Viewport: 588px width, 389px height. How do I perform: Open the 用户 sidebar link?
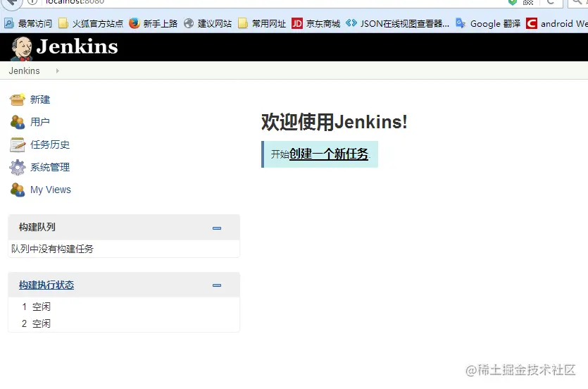(39, 122)
